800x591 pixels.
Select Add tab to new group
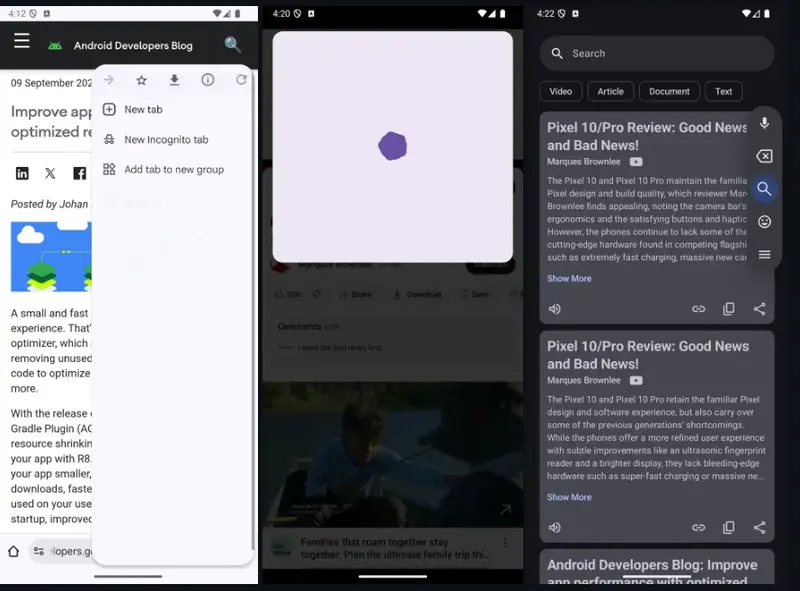[173, 170]
